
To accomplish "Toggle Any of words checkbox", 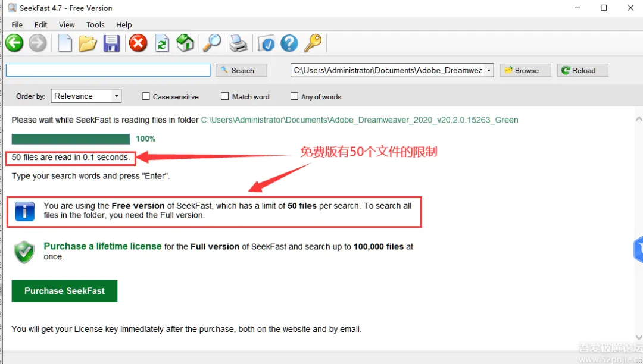I will tap(294, 96).
